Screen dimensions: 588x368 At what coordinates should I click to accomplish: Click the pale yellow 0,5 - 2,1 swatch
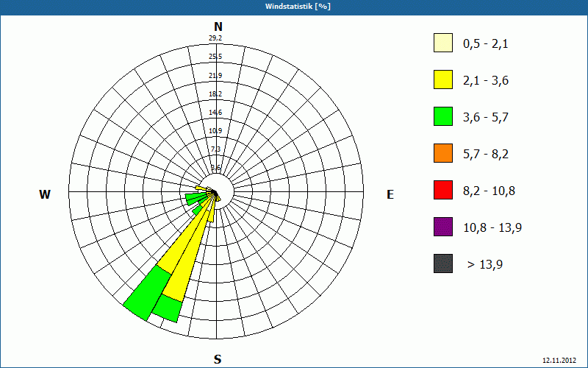click(x=443, y=43)
